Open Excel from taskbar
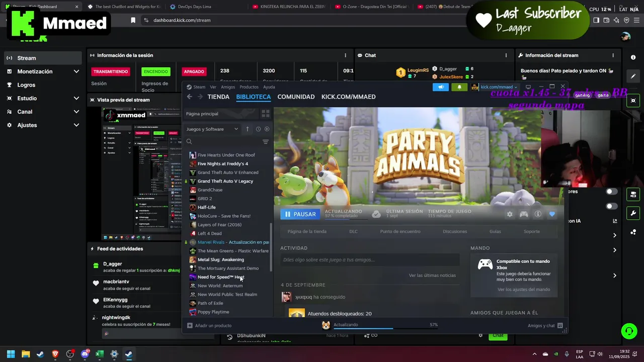Image resolution: width=644 pixels, height=362 pixels. (100, 354)
